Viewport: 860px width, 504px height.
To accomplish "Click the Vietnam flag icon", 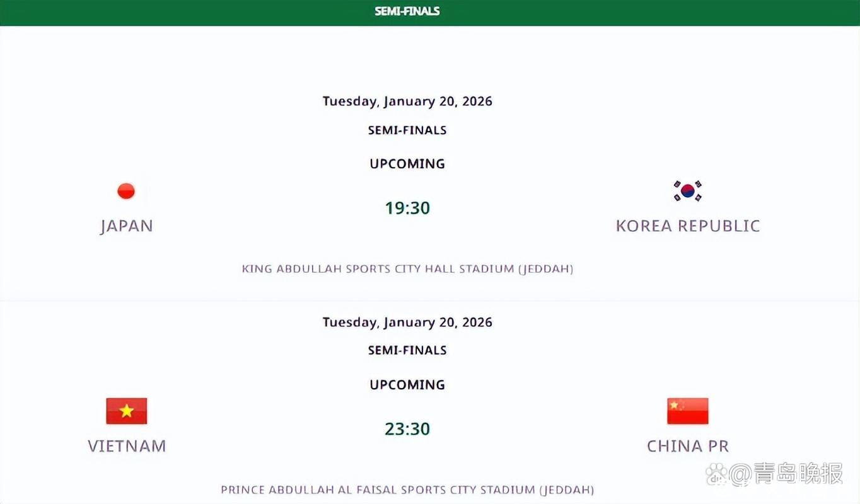I will 126,411.
